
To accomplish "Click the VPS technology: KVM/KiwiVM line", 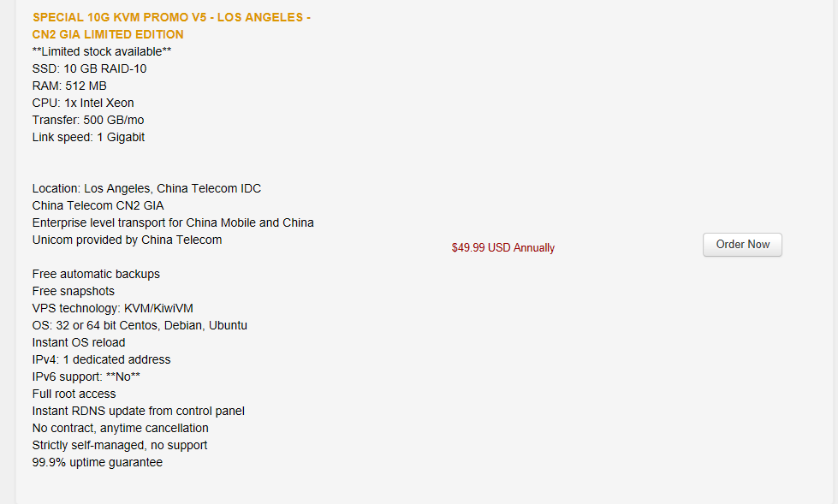I will click(x=113, y=308).
